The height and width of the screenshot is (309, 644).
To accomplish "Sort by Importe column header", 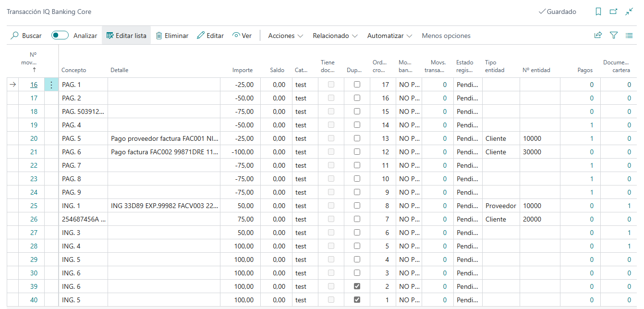I will 243,70.
